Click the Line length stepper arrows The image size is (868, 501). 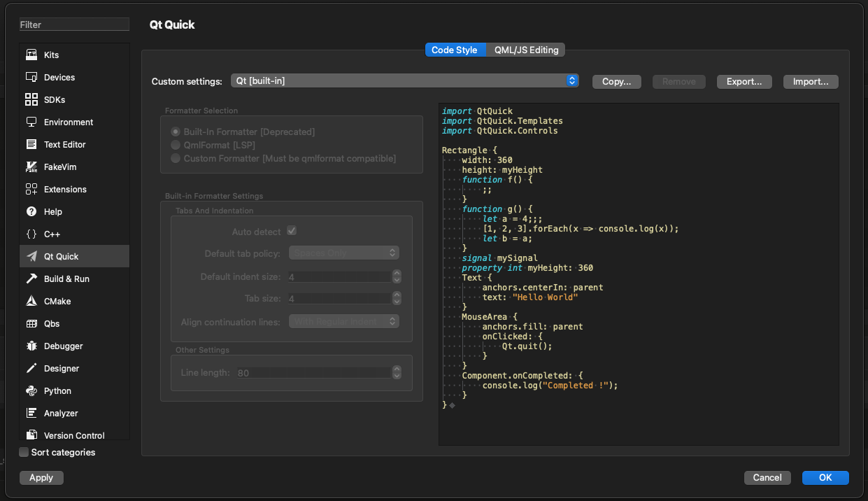(x=397, y=372)
